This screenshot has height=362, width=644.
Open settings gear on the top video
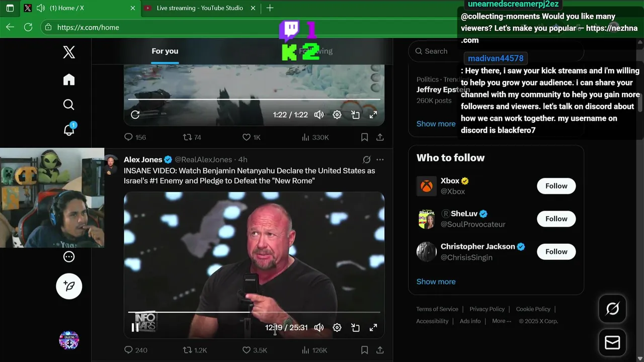point(337,115)
